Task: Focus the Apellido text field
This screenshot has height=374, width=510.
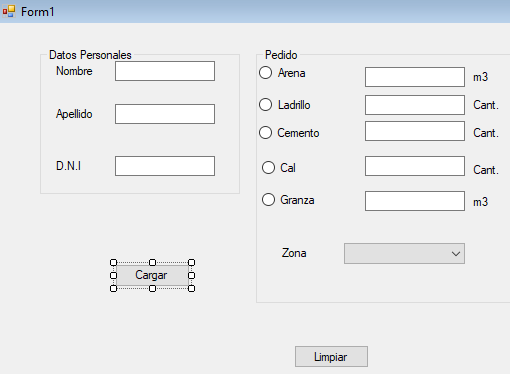Action: click(x=165, y=114)
